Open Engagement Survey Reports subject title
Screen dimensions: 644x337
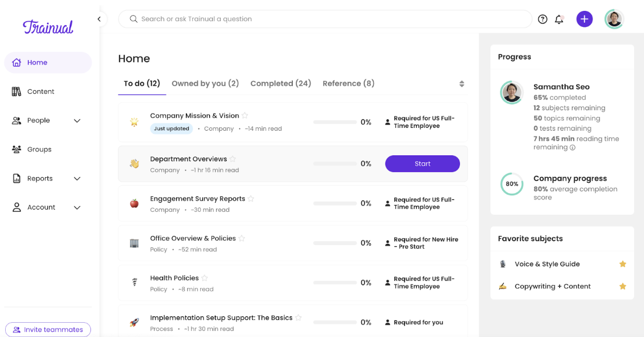coord(197,199)
